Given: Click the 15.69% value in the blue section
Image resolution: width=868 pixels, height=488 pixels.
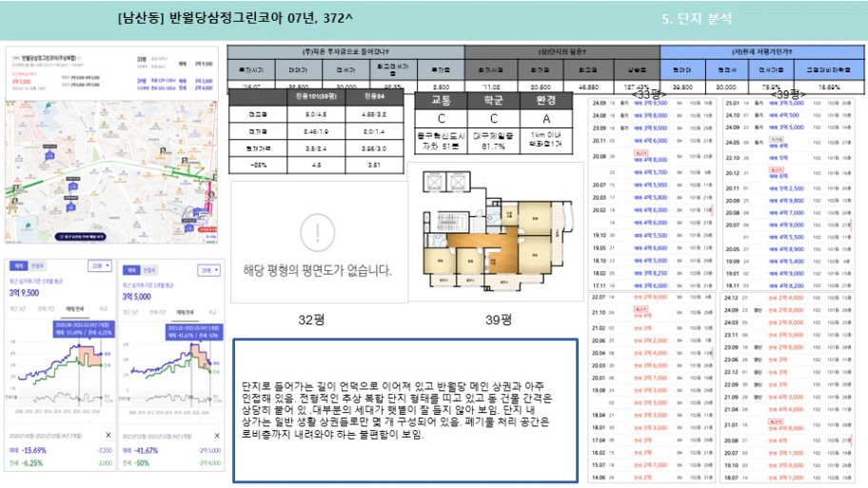Looking at the screenshot, I should point(829,87).
